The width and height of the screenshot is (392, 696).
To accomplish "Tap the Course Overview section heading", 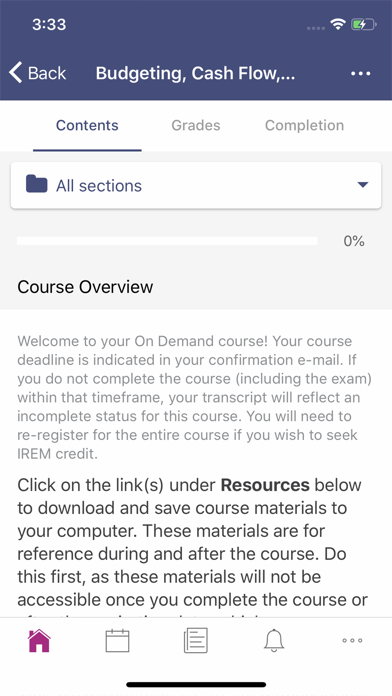I will 85,287.
